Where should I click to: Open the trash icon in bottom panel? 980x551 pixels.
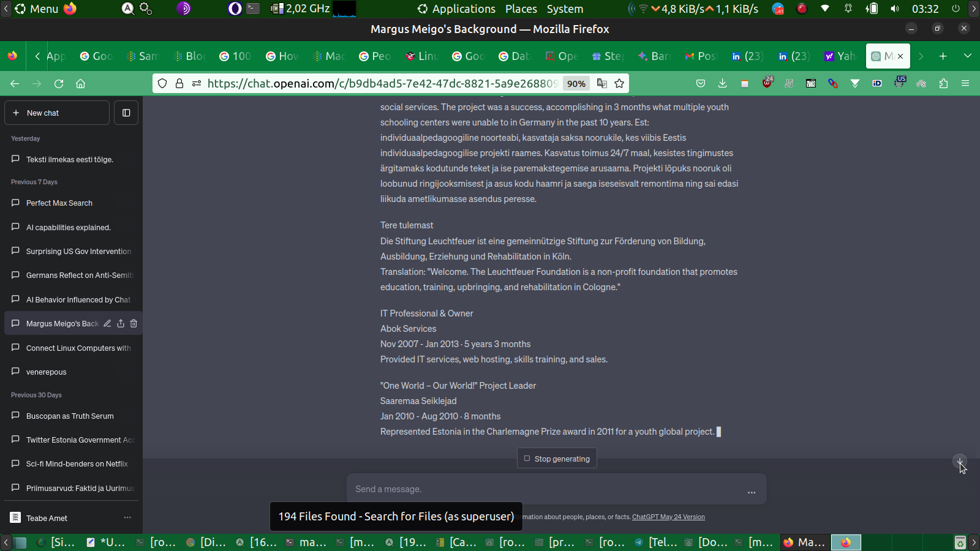(960, 542)
